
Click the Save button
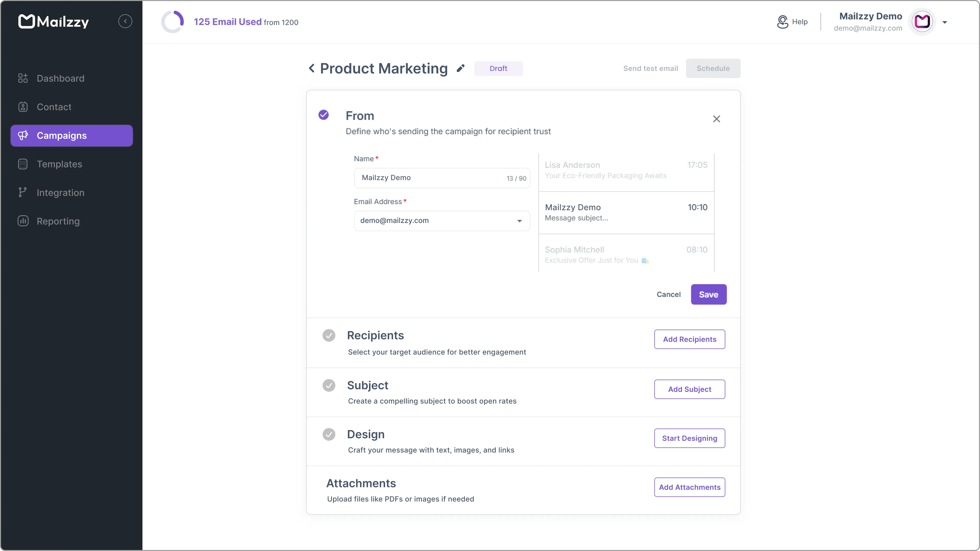click(x=708, y=294)
